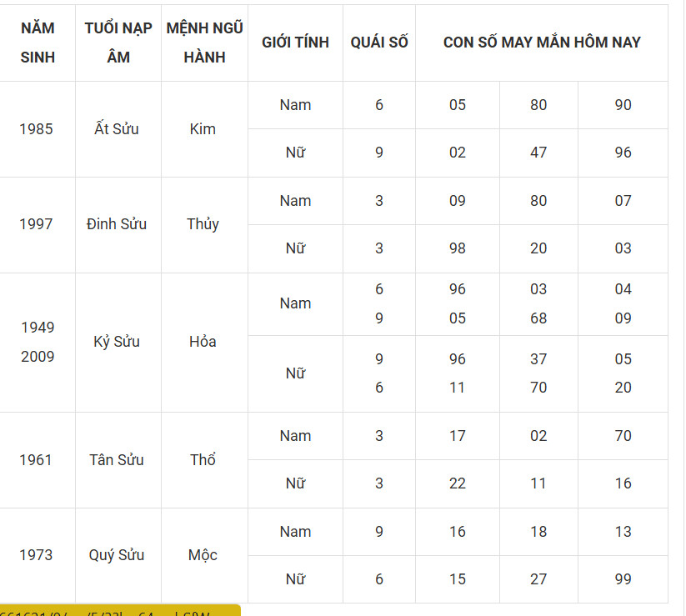Click the Quý Sửu cell
This screenshot has height=616, width=686.
coord(117,555)
